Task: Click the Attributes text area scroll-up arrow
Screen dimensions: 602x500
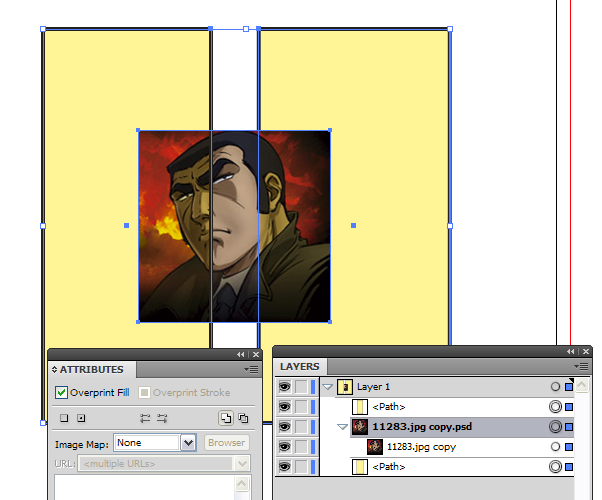Action: 242,483
